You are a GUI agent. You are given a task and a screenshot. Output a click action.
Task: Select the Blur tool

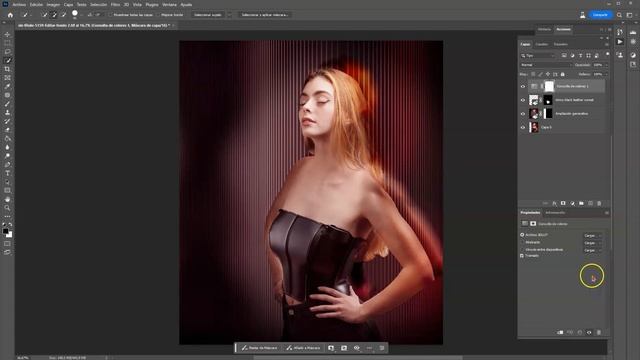point(7,147)
